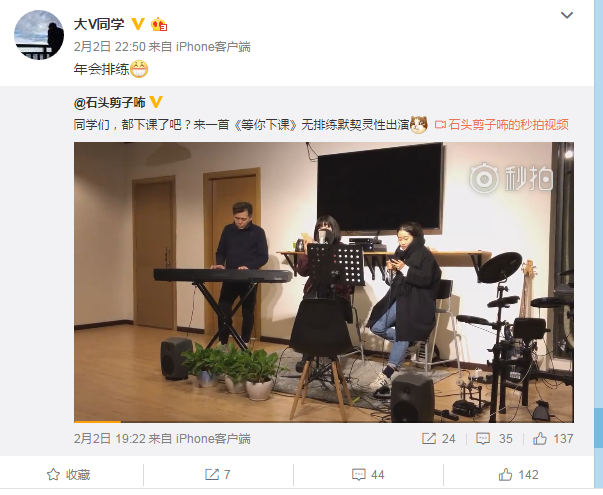Open the 2月2日 22:50 post timestamp
Image resolution: width=603 pixels, height=495 pixels.
point(110,47)
